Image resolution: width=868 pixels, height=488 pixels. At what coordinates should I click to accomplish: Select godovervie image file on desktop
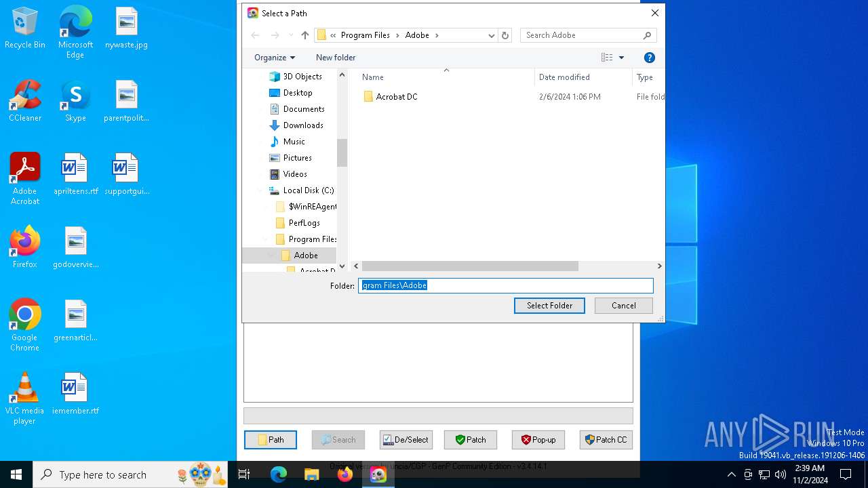(75, 247)
